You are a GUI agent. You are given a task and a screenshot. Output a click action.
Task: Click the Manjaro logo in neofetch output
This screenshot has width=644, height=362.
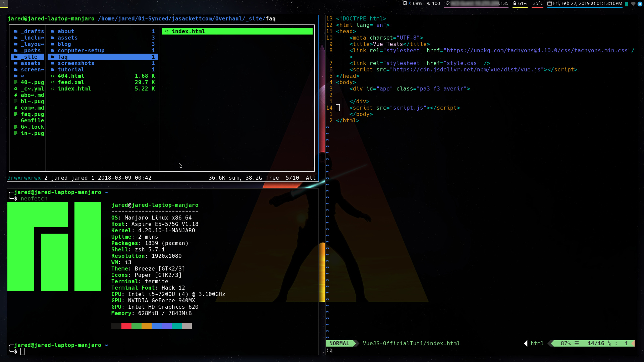pos(54,246)
